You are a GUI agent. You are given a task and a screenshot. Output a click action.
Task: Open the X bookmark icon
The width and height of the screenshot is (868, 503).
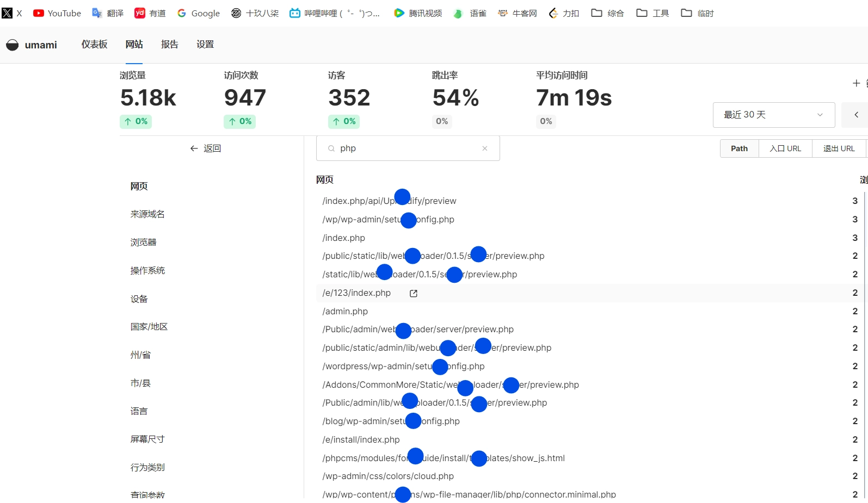8,13
